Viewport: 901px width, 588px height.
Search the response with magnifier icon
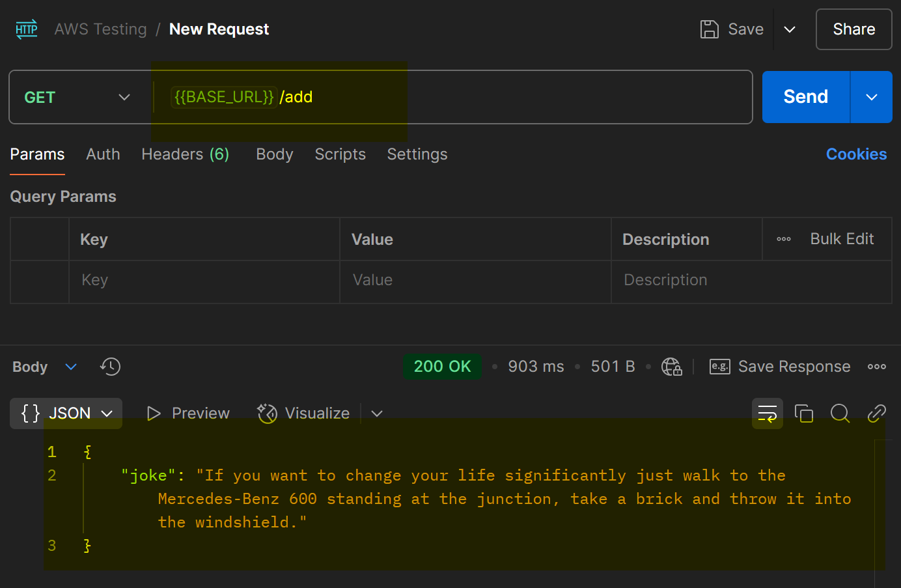coord(840,413)
